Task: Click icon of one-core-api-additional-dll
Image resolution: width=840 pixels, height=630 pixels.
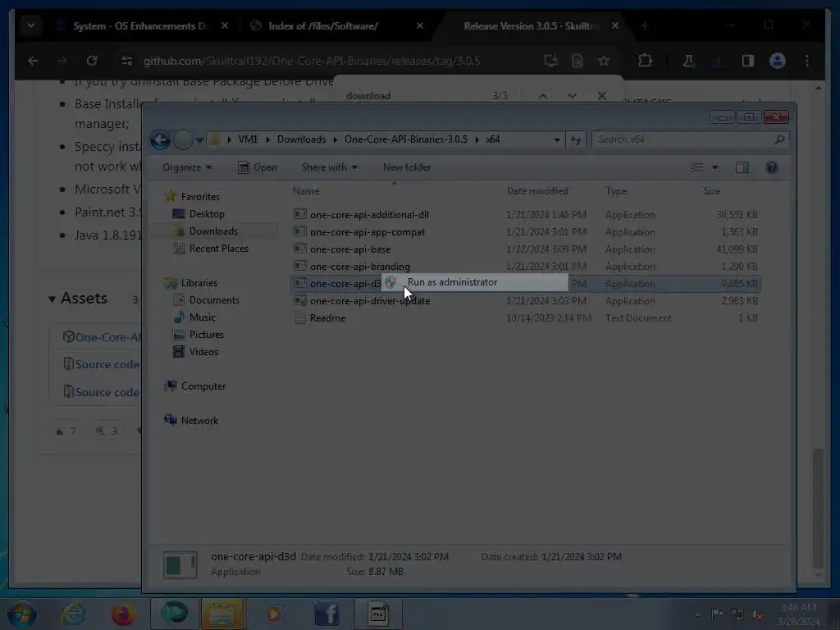Action: click(300, 214)
